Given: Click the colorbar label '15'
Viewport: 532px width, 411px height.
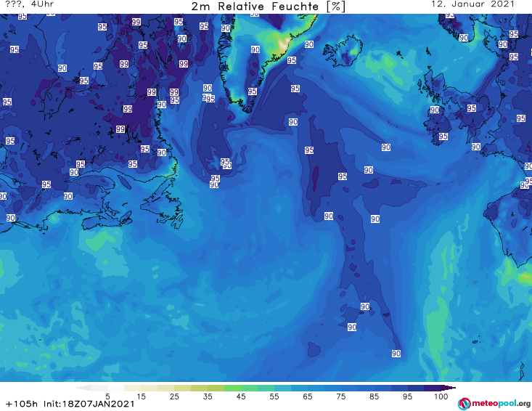Looking at the screenshot, I should (141, 396).
